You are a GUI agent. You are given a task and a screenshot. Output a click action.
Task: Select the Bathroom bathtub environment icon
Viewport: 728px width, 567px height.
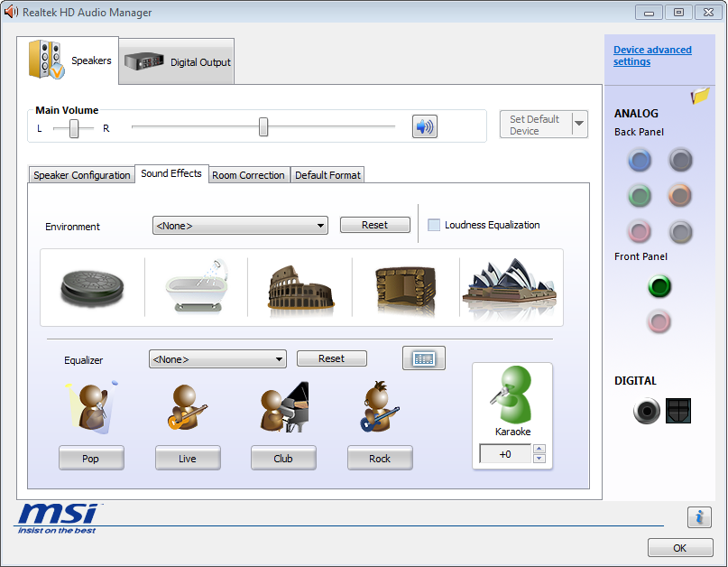198,287
